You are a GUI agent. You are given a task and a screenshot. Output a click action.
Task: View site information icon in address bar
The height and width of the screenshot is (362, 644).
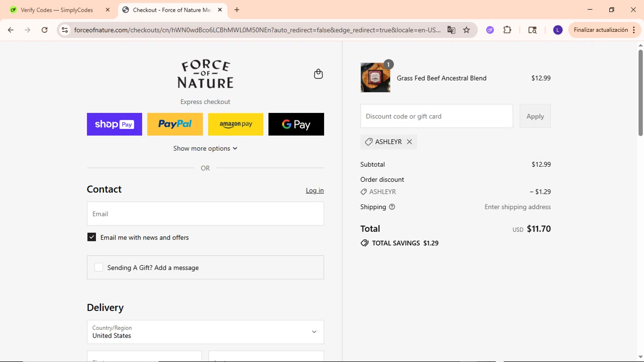point(65,30)
